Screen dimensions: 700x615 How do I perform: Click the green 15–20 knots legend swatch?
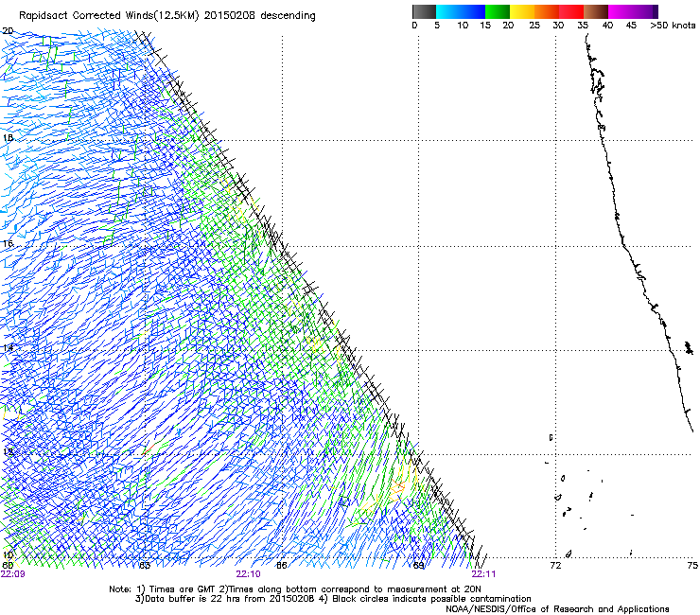[x=497, y=11]
